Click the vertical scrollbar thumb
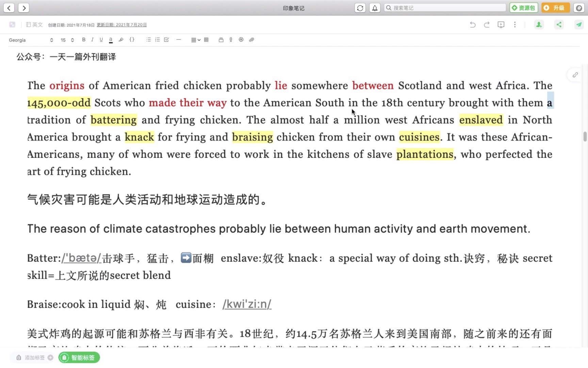Screen dimensions: 588x368 click(x=585, y=137)
